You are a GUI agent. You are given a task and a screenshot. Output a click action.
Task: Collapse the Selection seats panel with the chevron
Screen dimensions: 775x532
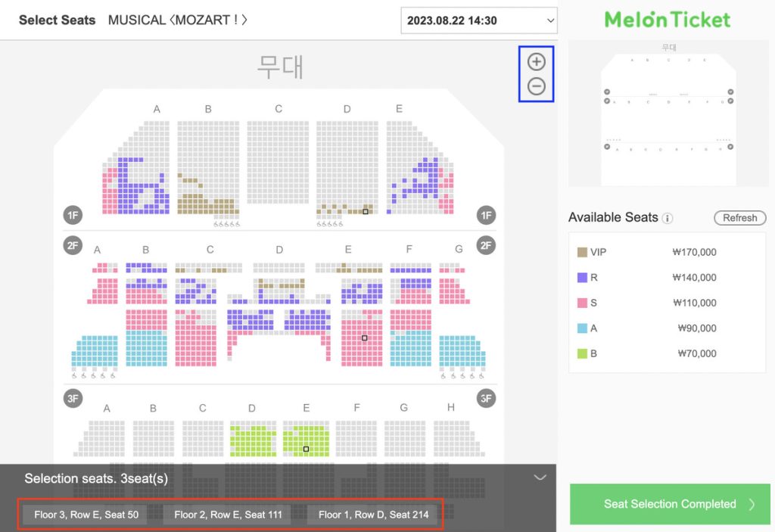(x=540, y=478)
